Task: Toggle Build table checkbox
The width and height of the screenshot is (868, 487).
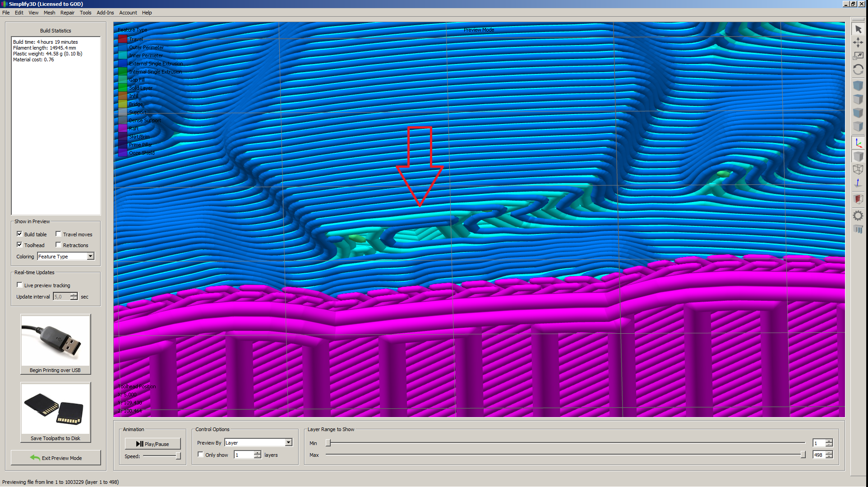Action: [x=19, y=234]
